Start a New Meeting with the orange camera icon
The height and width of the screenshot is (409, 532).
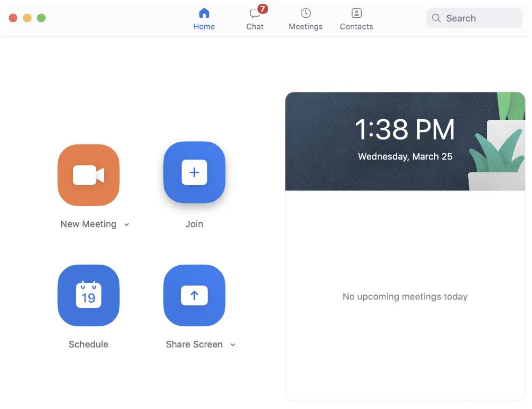pos(89,175)
